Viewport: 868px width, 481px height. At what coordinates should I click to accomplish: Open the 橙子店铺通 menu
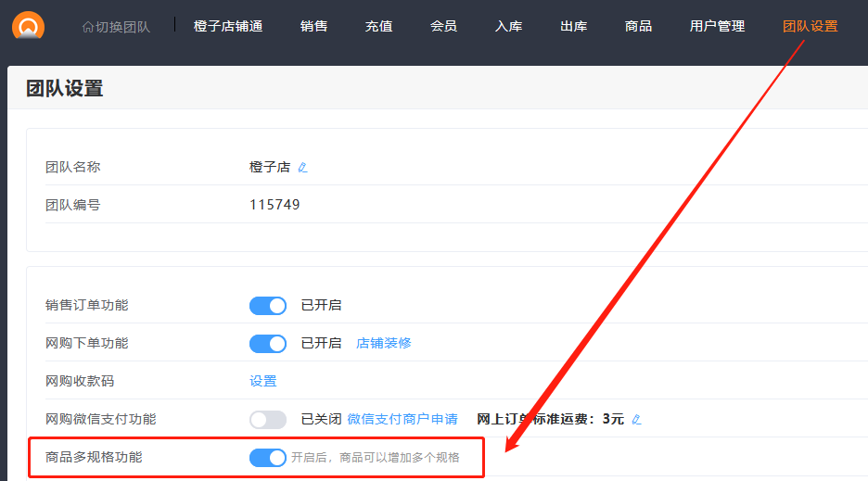tap(228, 26)
